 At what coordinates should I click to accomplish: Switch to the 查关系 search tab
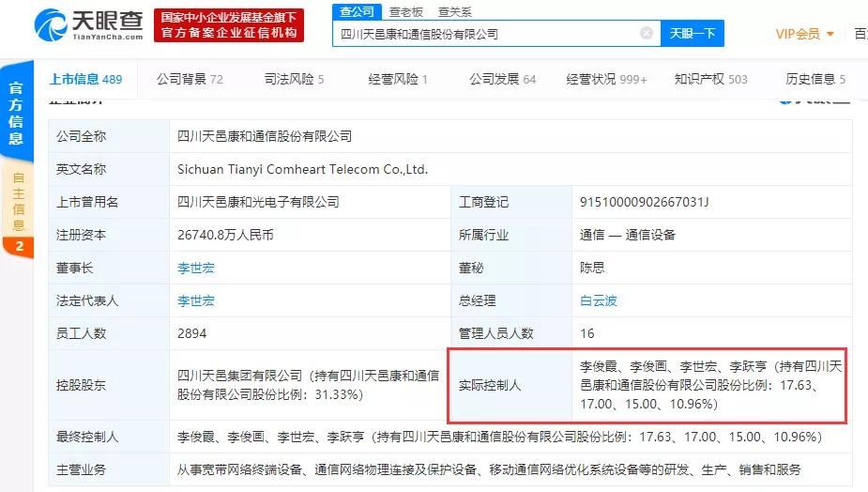click(454, 11)
